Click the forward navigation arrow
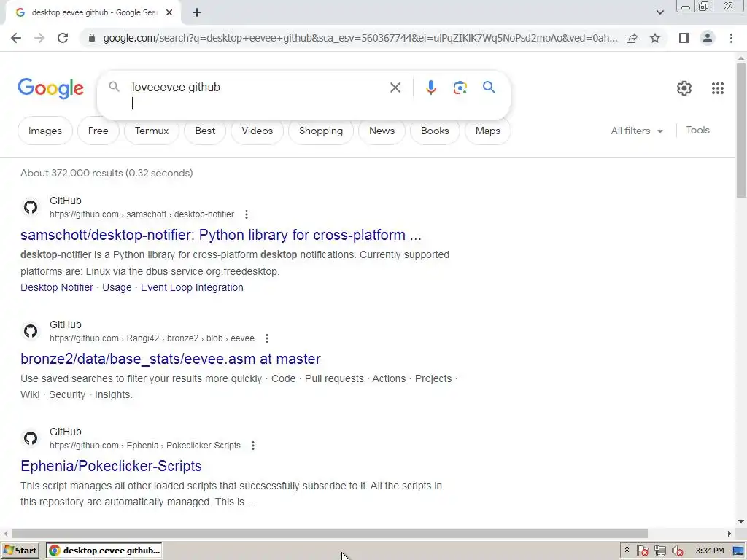The image size is (747, 560). point(39,38)
